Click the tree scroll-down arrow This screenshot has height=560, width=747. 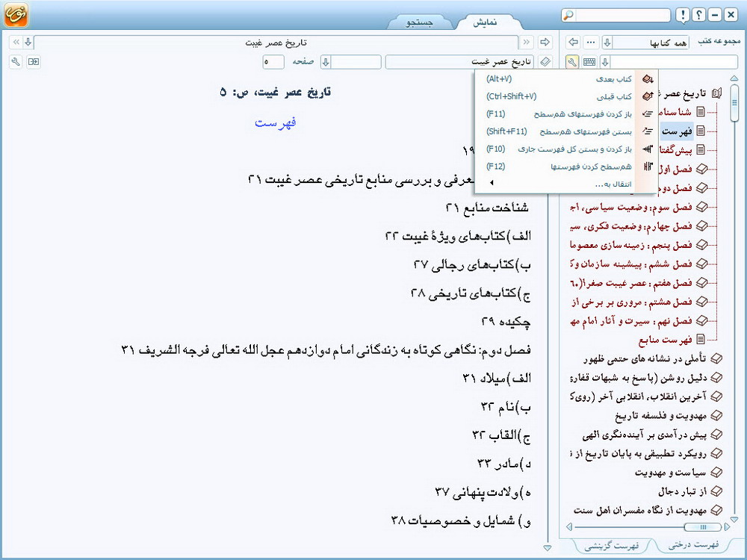734,520
